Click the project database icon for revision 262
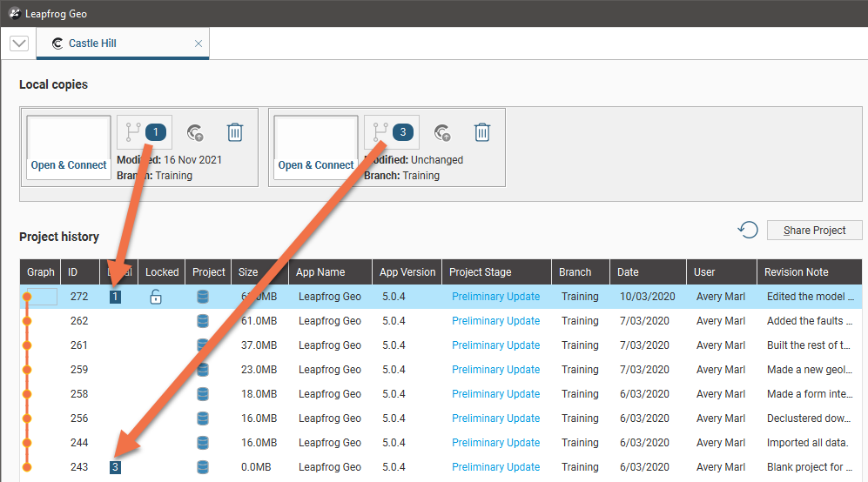 tap(203, 321)
